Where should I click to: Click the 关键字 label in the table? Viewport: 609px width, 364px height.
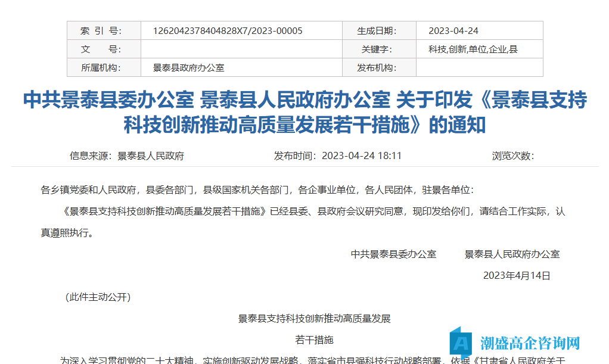coord(377,49)
